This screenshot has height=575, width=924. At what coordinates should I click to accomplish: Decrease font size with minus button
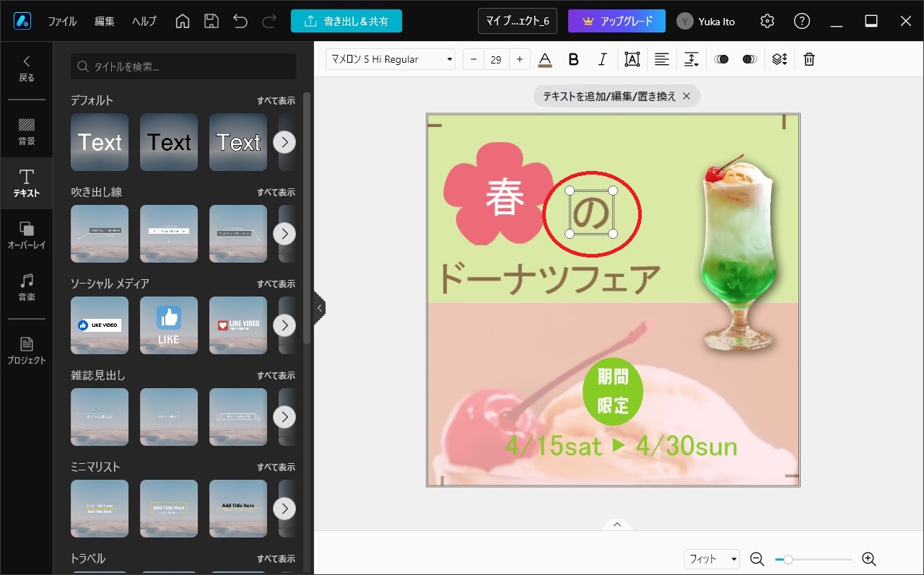(x=474, y=60)
